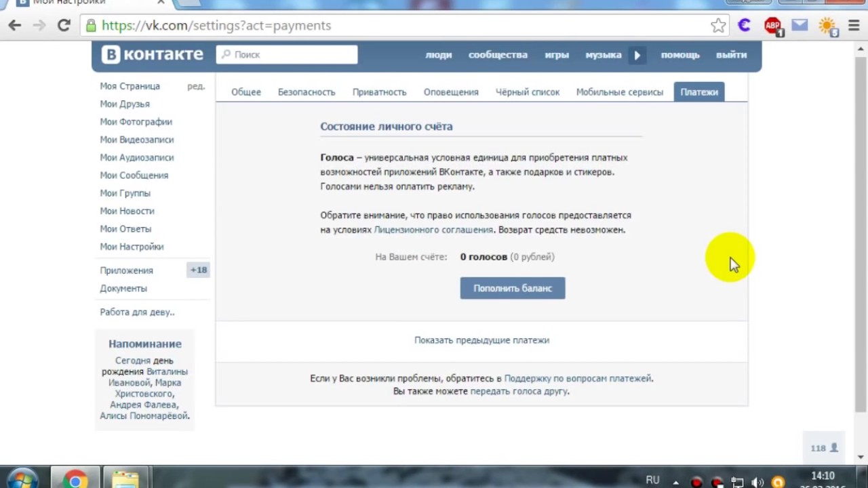Open the Windows Start menu
The image size is (868, 488).
(x=22, y=479)
